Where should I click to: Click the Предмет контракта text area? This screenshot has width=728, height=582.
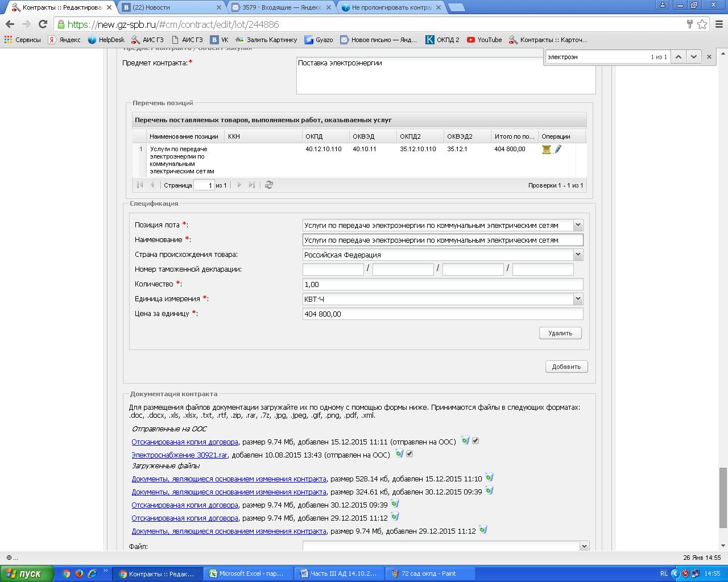(x=446, y=75)
